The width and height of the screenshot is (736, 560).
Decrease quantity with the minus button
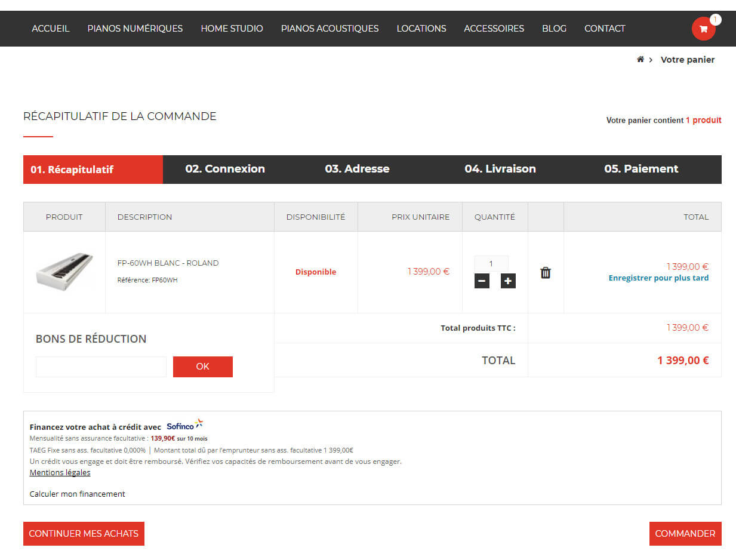[482, 281]
